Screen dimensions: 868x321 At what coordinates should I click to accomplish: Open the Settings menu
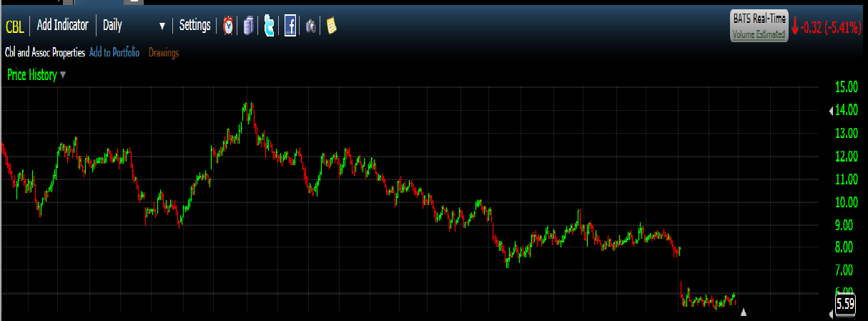(x=194, y=25)
